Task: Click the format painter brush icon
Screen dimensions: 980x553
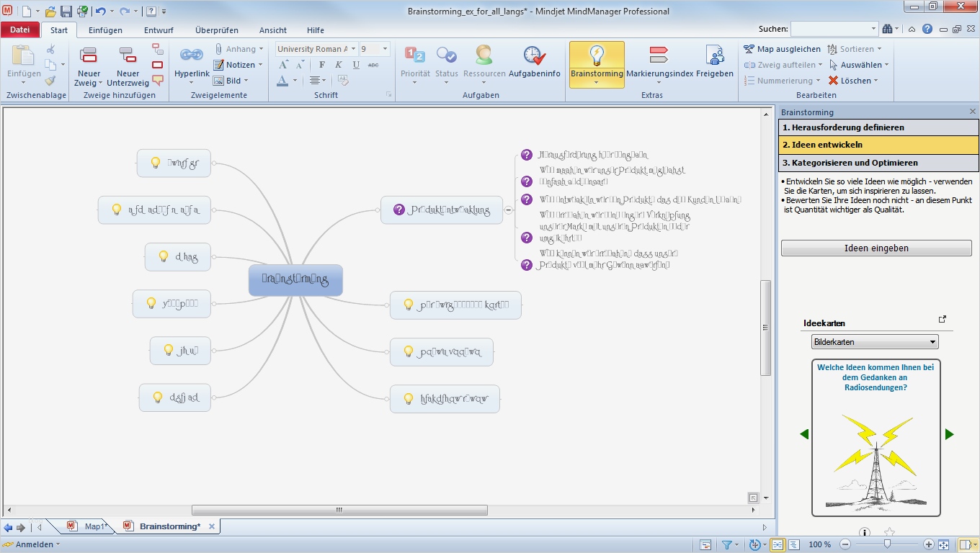Action: click(50, 81)
